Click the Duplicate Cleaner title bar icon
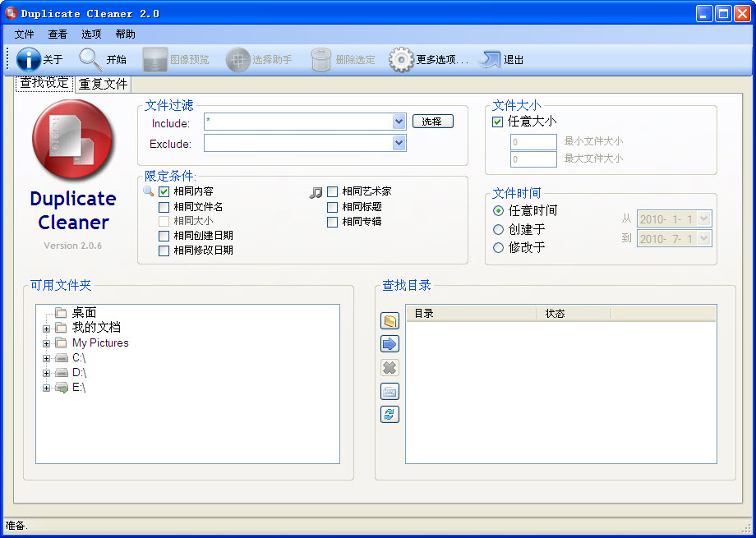Image resolution: width=756 pixels, height=538 pixels. [x=11, y=13]
